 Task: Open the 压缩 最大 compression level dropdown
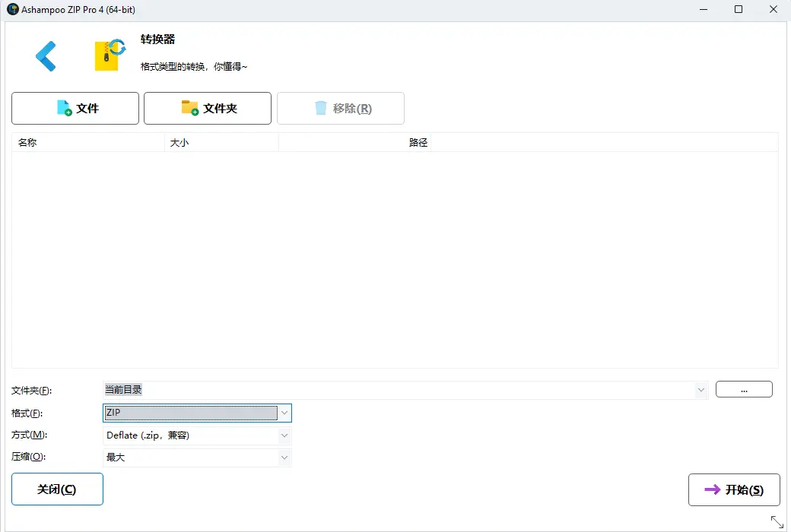197,458
